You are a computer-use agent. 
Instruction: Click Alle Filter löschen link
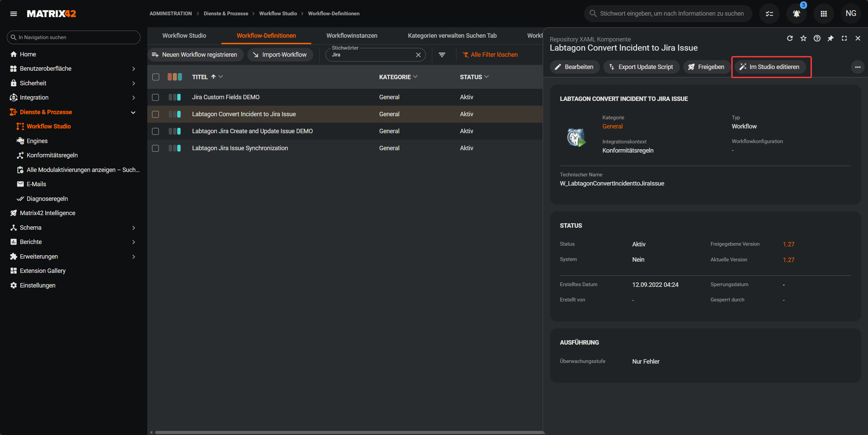point(490,55)
